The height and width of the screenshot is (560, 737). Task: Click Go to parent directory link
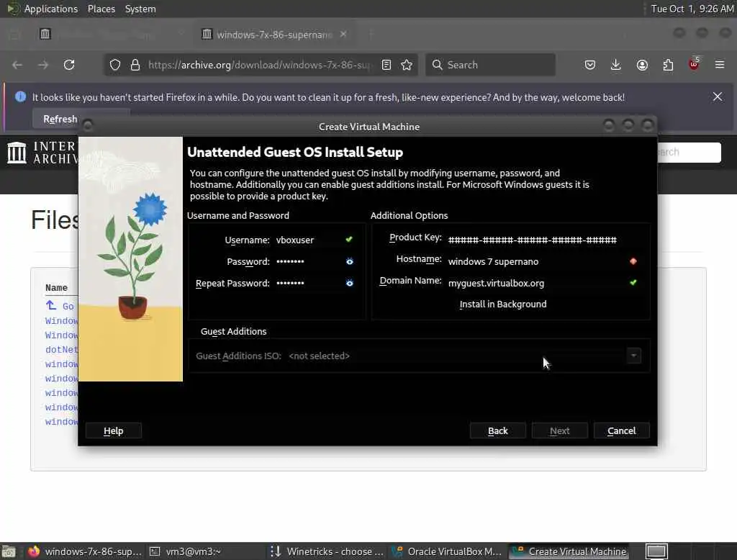[60, 306]
